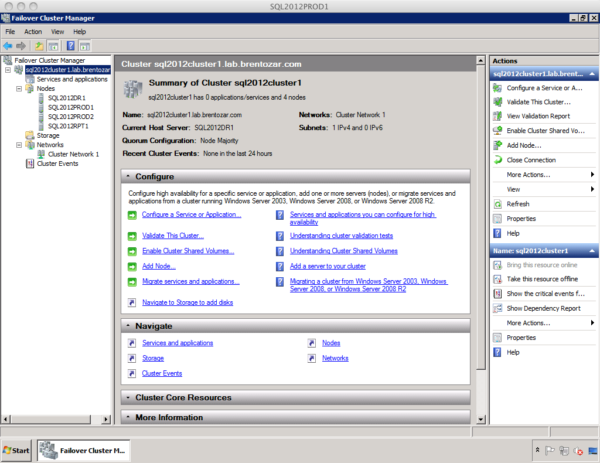Click Show the critical events icon

coord(497,293)
